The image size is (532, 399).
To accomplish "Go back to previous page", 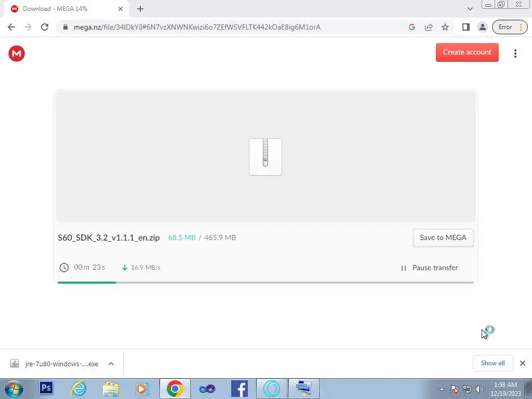I will pos(11,27).
